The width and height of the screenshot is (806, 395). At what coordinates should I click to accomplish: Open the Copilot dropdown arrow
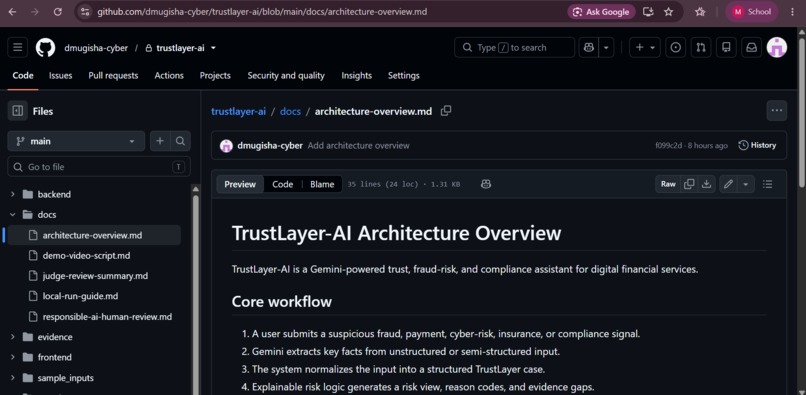click(606, 47)
